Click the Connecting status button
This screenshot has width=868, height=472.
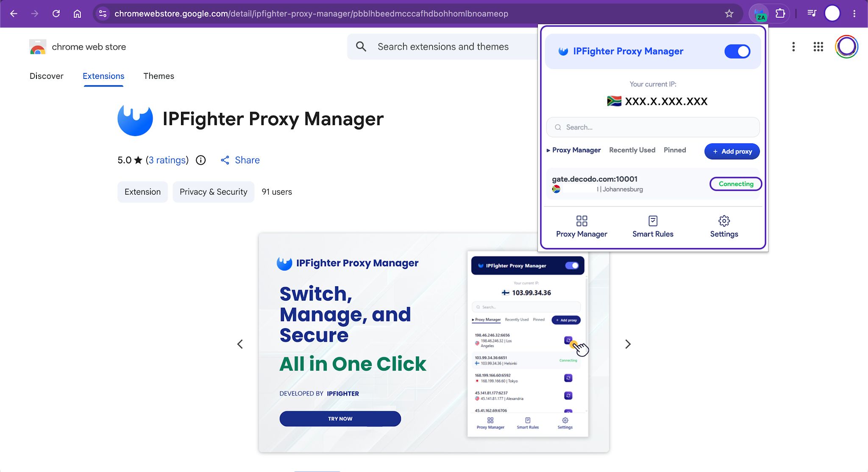pos(736,184)
